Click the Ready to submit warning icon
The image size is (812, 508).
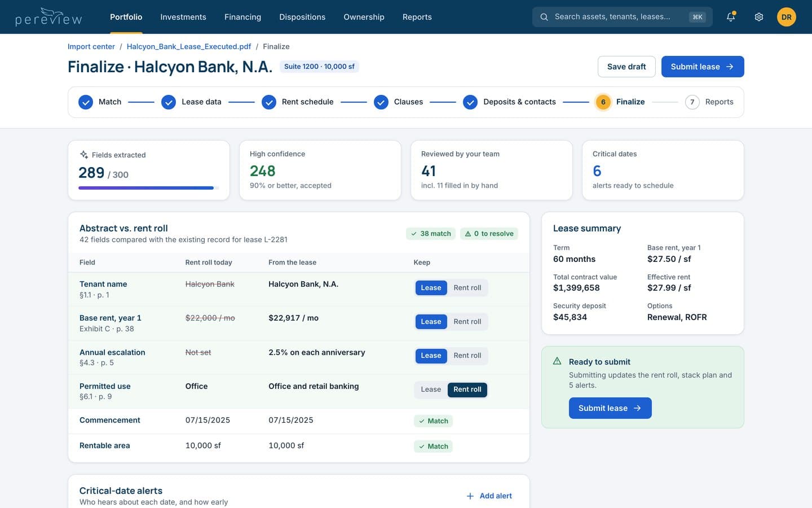click(x=557, y=361)
